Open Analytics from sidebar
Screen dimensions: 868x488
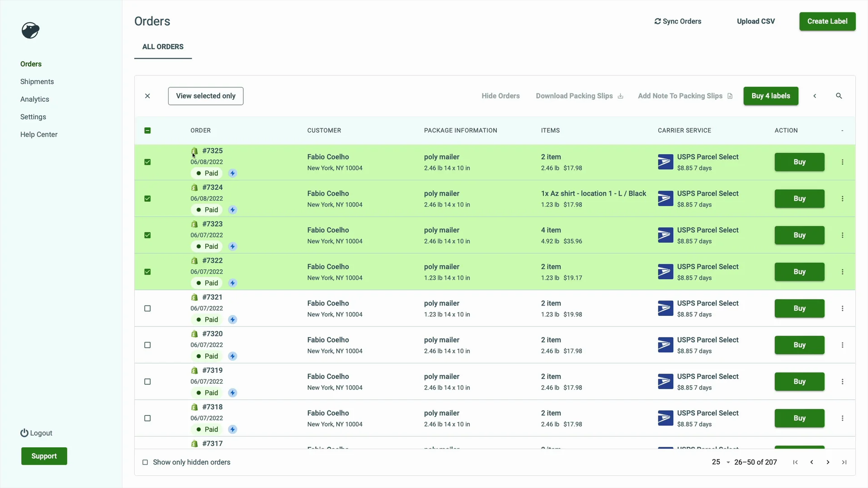[x=35, y=99]
